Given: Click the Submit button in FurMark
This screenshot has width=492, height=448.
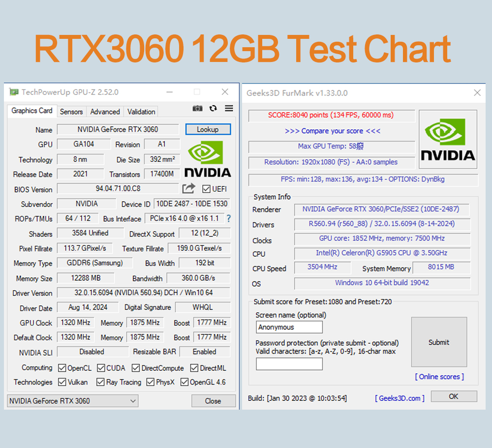Looking at the screenshot, I should [x=439, y=342].
